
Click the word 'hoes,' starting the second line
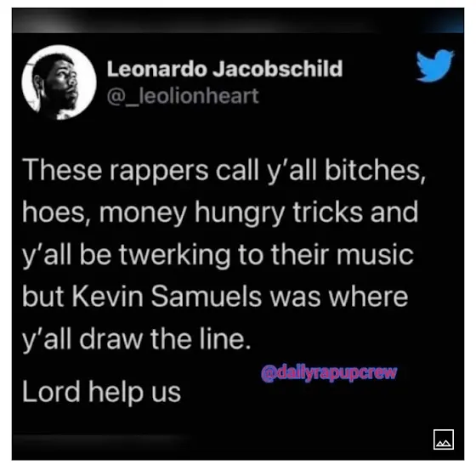[x=56, y=212]
